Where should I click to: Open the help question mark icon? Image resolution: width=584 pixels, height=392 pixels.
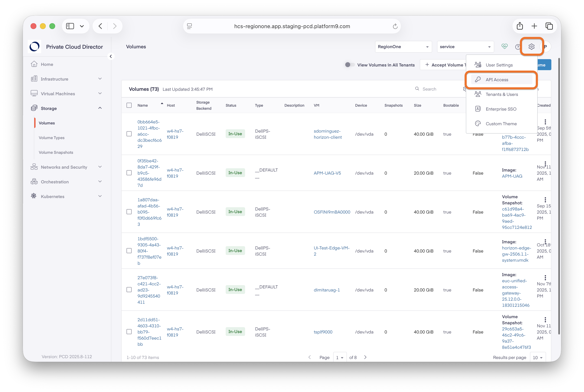click(x=518, y=47)
